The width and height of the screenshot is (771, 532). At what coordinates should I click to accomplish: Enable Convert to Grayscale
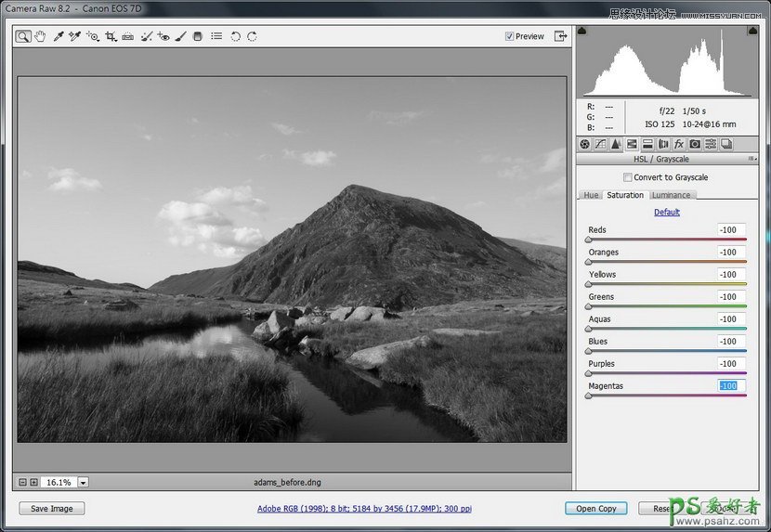(628, 177)
